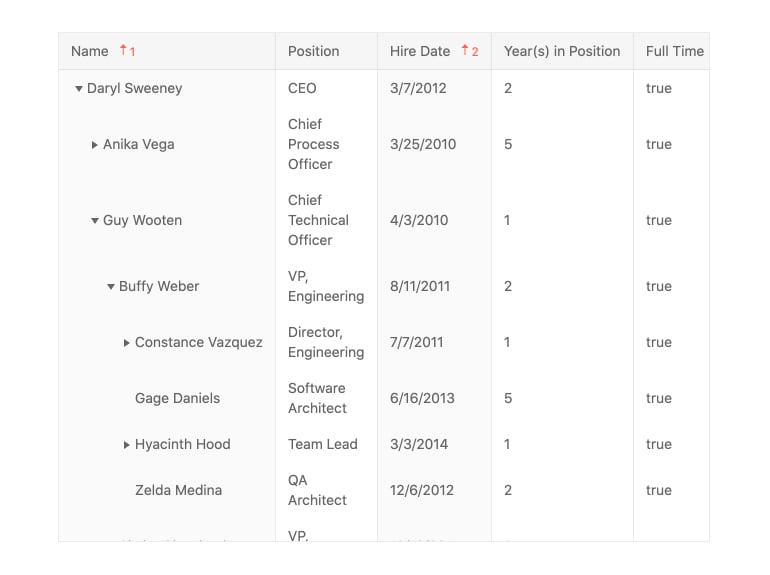Click the hire date 8/11/2011

420,286
